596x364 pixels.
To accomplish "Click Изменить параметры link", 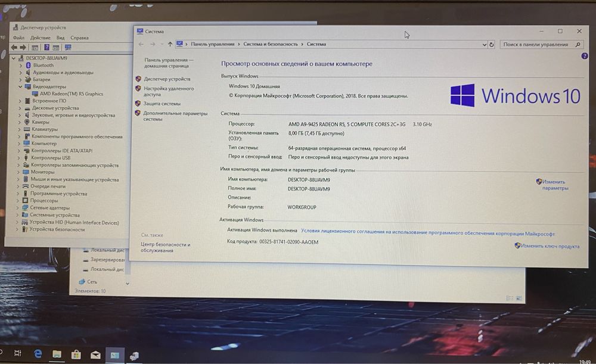I will (554, 185).
